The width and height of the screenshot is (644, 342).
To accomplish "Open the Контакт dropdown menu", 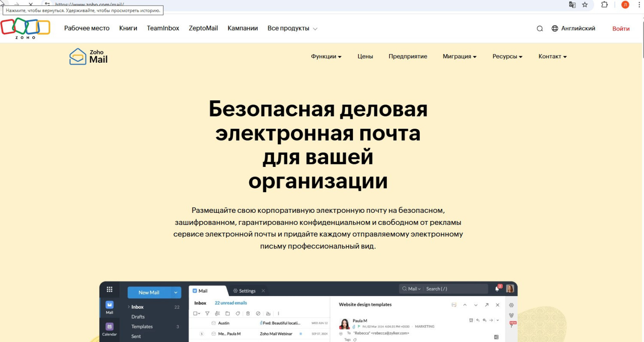I will point(552,57).
